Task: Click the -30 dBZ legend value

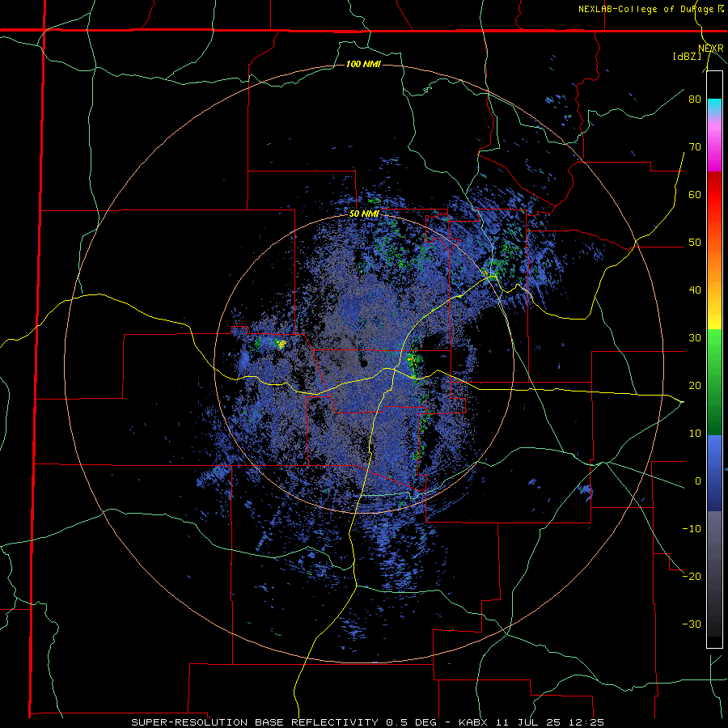Action: [x=692, y=624]
